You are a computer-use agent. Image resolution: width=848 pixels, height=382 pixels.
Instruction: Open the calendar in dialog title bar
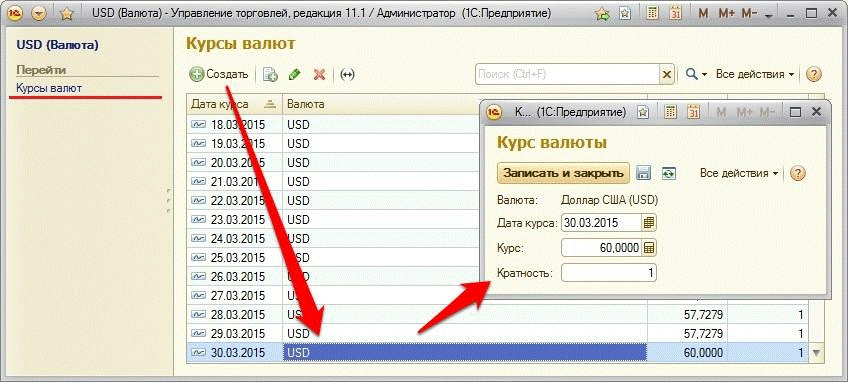tap(694, 112)
